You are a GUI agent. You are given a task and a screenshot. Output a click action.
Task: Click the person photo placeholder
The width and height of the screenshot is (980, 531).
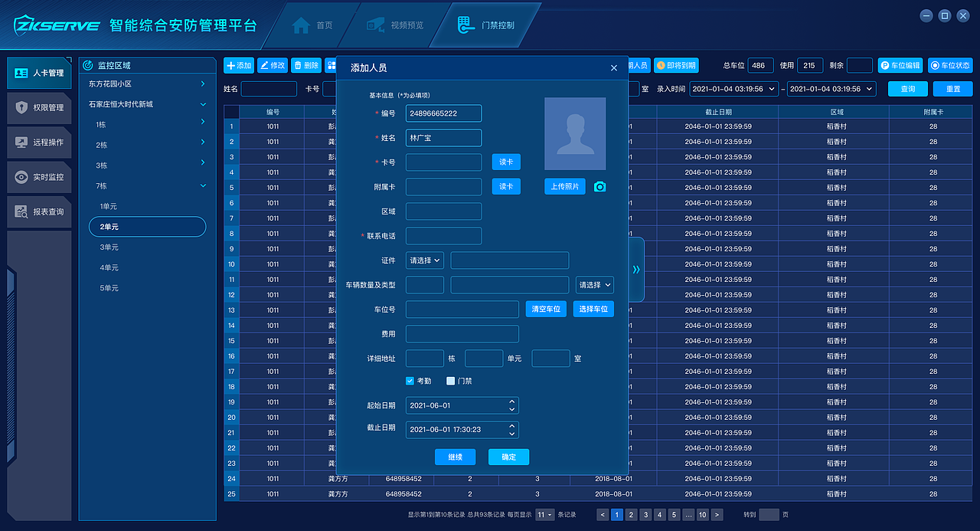(x=575, y=133)
